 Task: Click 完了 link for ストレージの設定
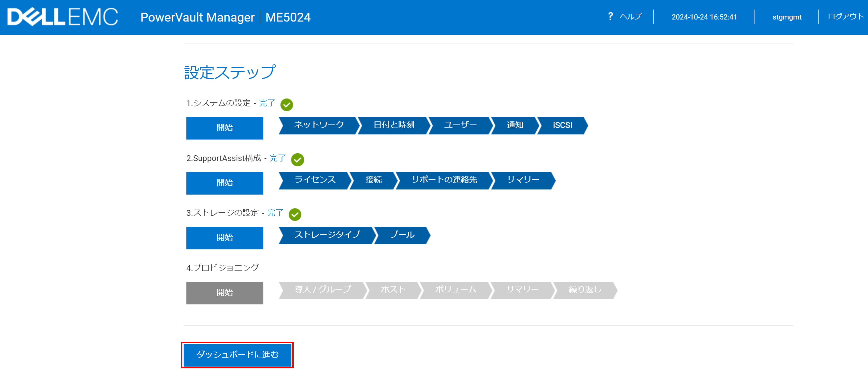point(275,213)
